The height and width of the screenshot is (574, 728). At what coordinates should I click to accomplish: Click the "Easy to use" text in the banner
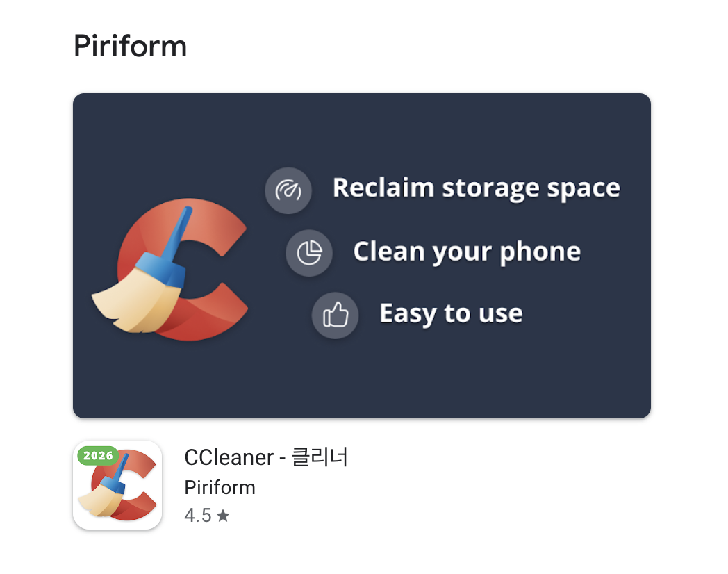pyautogui.click(x=451, y=313)
